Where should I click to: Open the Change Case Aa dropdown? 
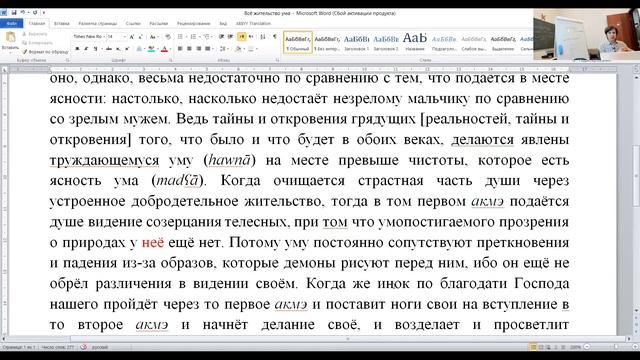[153, 37]
